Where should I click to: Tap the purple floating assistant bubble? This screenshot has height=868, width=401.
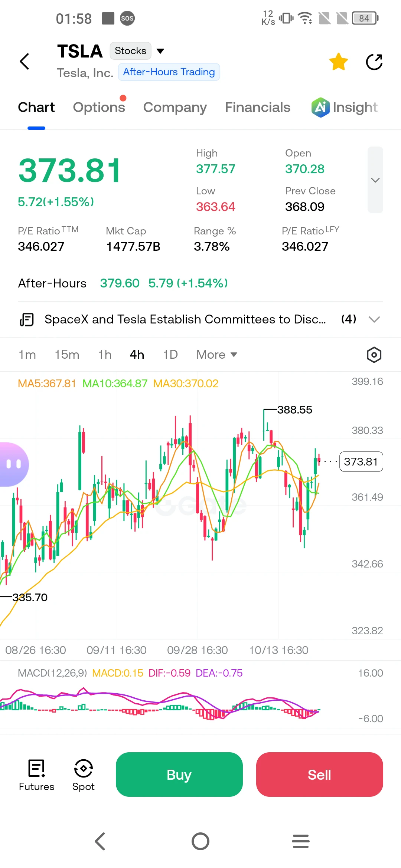tap(14, 464)
